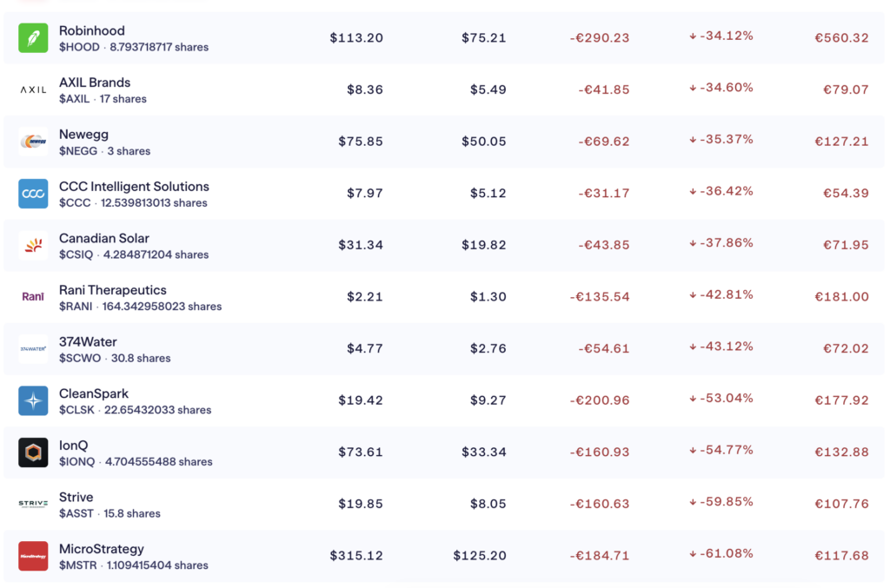
Task: Click the IonQ hexagon logo
Action: click(33, 453)
